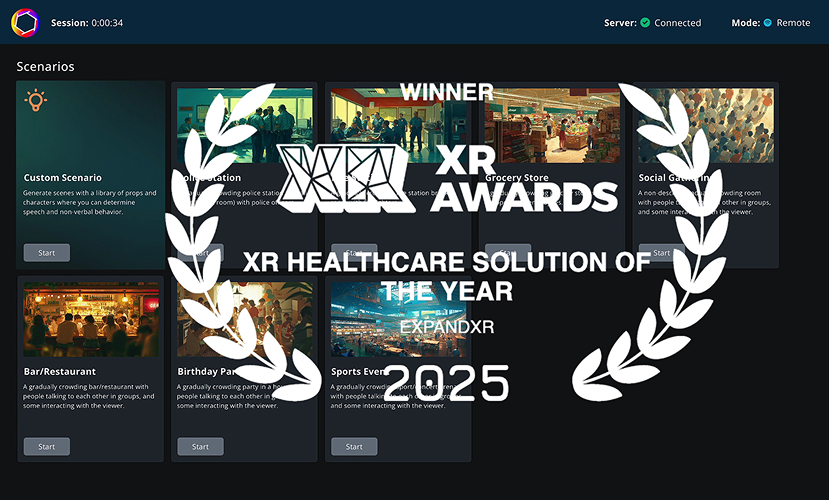829x500 pixels.
Task: Click the lightbulb icon on Custom Scenario
Action: (35, 100)
